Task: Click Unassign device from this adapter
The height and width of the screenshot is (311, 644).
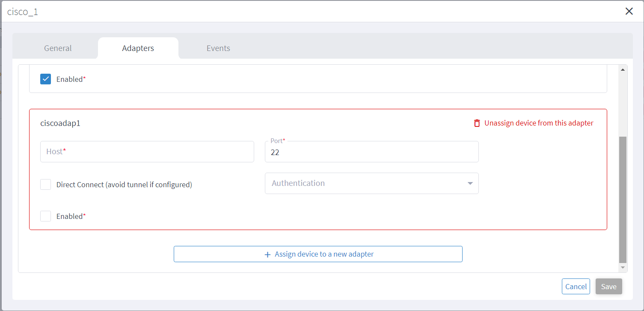Action: [x=539, y=123]
